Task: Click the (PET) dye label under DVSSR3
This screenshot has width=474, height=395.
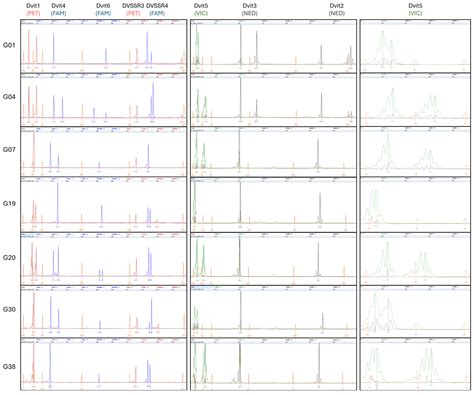Action: (133, 13)
